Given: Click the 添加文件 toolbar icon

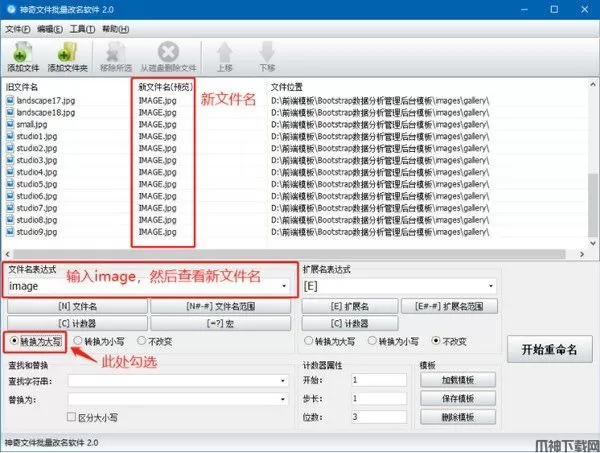Looking at the screenshot, I should (23, 52).
